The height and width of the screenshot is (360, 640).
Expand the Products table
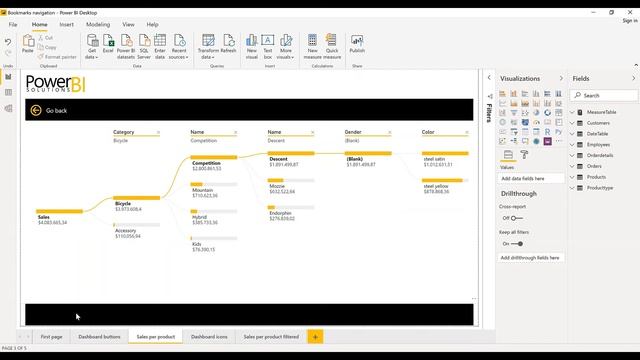(572, 177)
